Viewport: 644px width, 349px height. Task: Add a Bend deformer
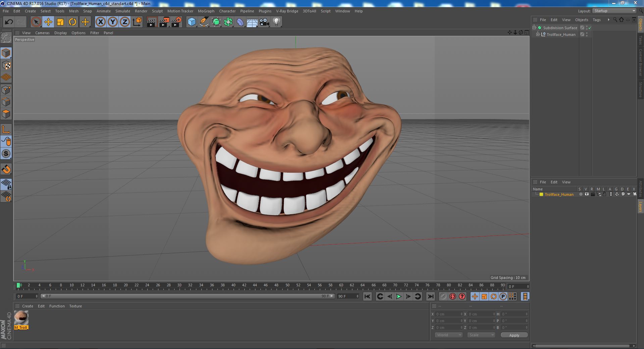point(240,22)
